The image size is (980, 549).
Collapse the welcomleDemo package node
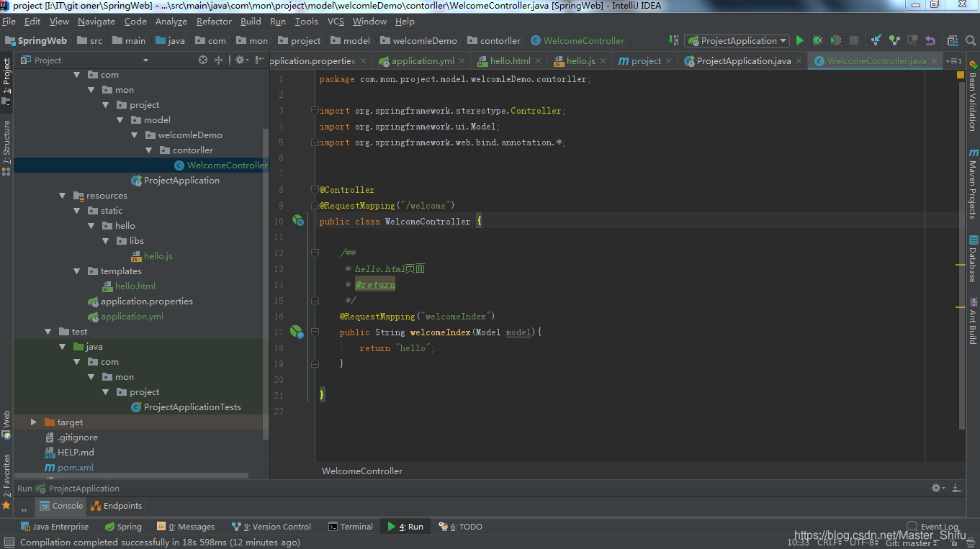pos(135,135)
